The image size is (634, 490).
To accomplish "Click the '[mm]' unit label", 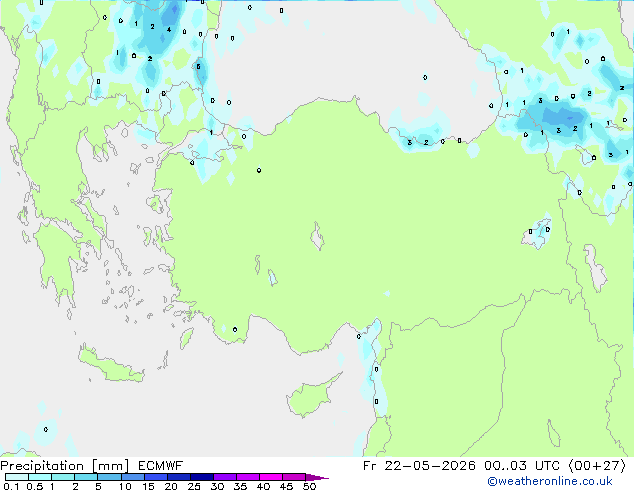I will (x=111, y=466).
